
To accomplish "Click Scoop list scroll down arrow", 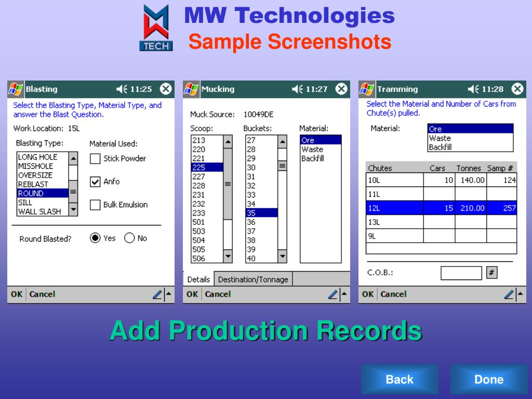I will pyautogui.click(x=228, y=256).
